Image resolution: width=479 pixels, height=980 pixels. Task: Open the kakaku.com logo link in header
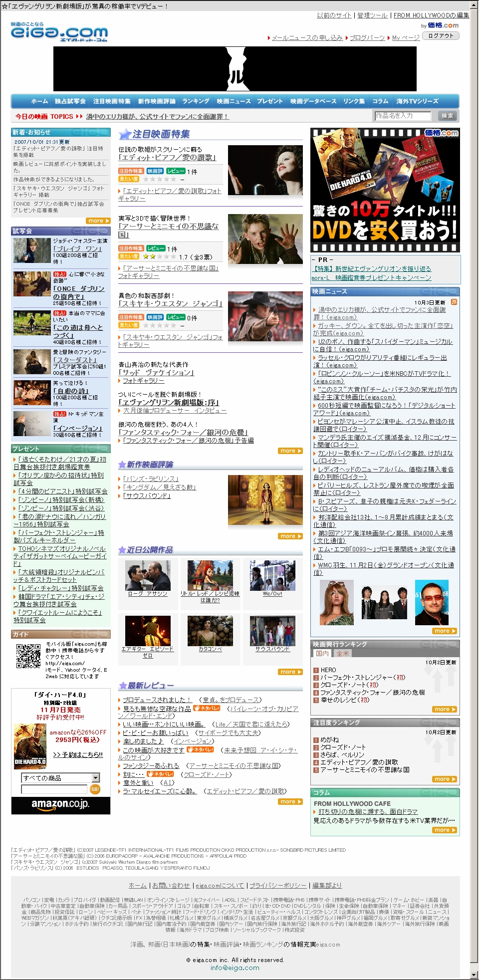[443, 25]
